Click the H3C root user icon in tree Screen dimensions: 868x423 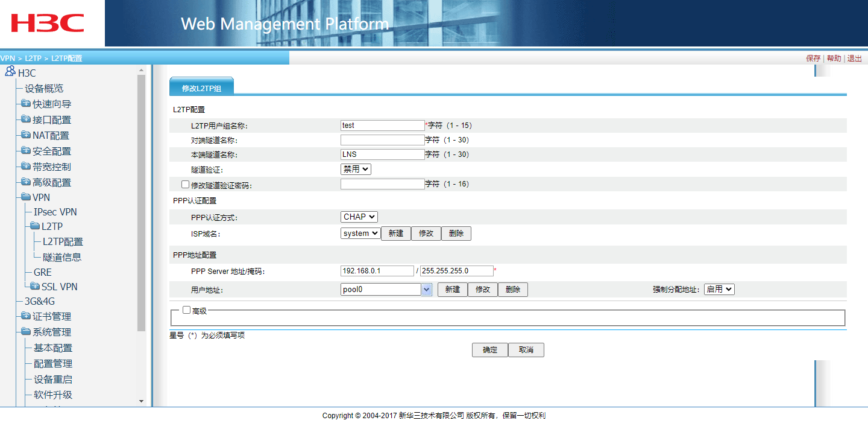click(10, 71)
